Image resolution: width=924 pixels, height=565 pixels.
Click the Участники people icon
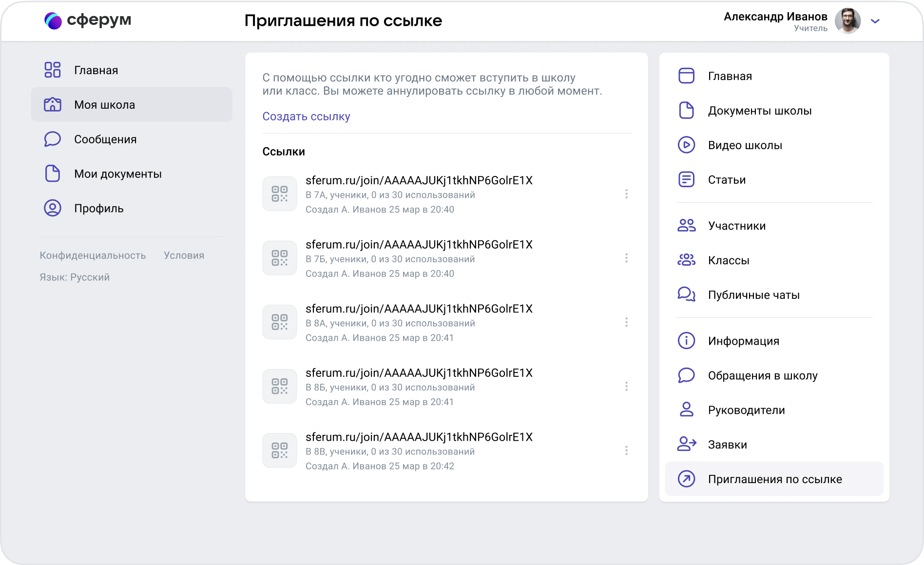[686, 225]
